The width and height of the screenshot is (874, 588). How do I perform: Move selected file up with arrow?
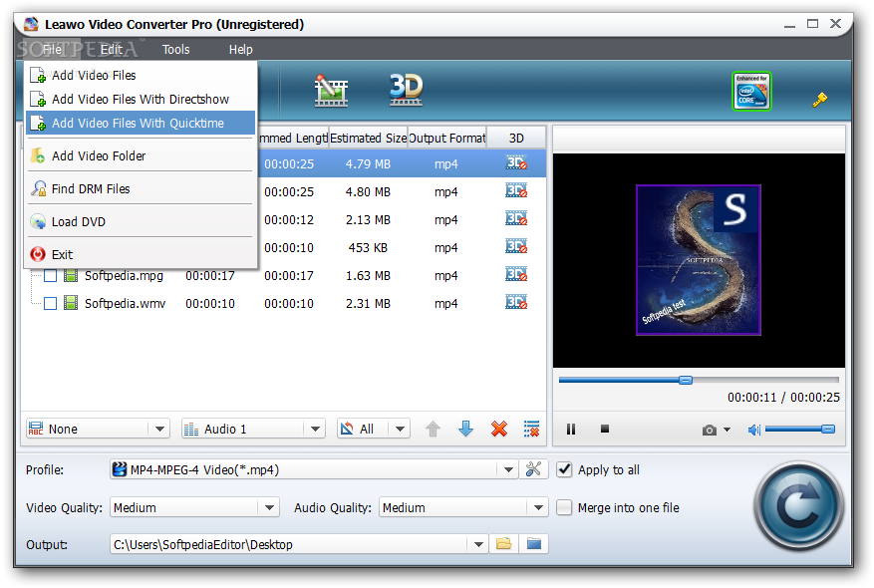434,429
